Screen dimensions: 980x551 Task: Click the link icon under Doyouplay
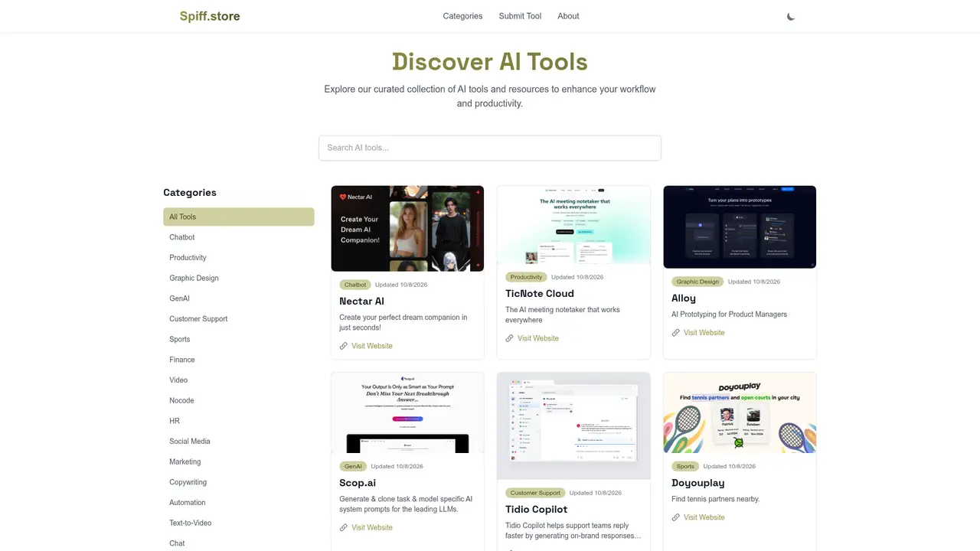click(676, 517)
